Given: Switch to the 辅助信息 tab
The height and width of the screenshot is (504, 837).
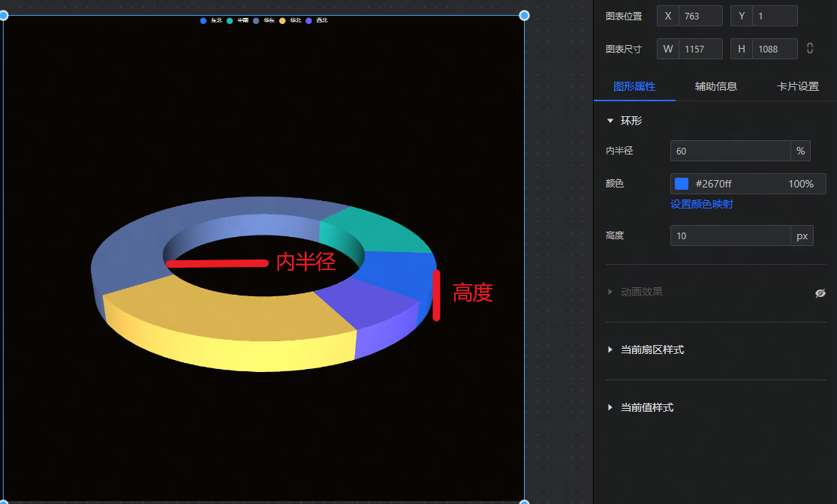Looking at the screenshot, I should (x=715, y=86).
